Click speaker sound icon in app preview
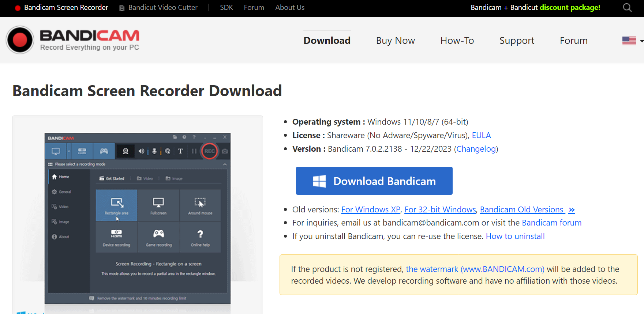The image size is (644, 314). point(141,151)
